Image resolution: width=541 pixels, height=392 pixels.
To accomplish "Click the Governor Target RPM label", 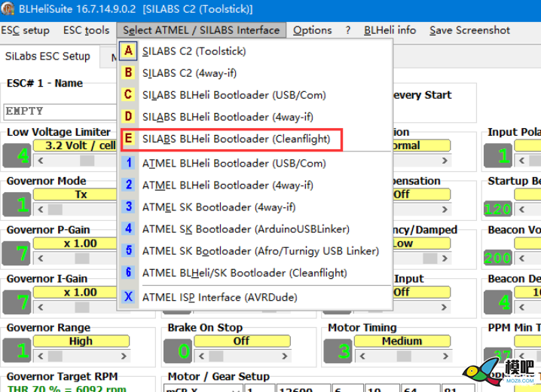I will pyautogui.click(x=62, y=376).
